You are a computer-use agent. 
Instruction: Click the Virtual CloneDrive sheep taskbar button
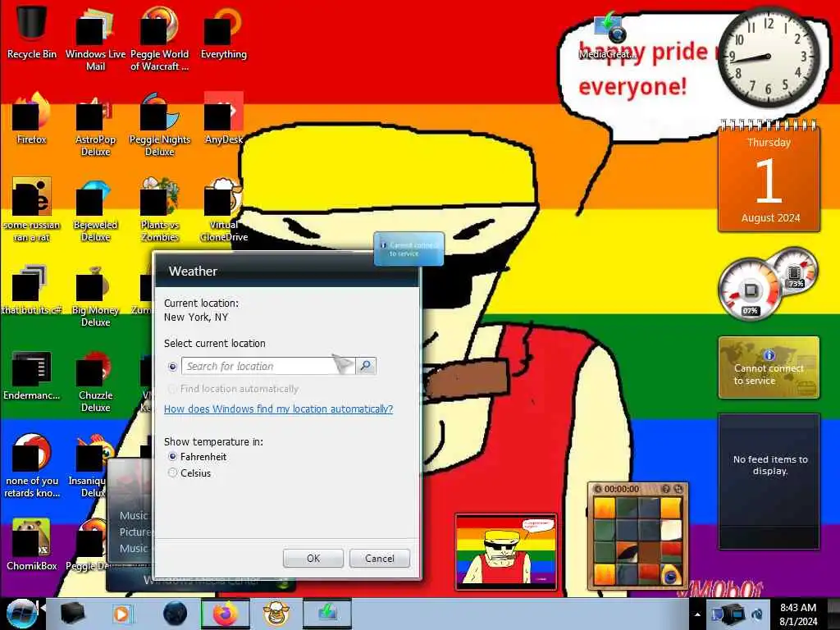click(276, 614)
